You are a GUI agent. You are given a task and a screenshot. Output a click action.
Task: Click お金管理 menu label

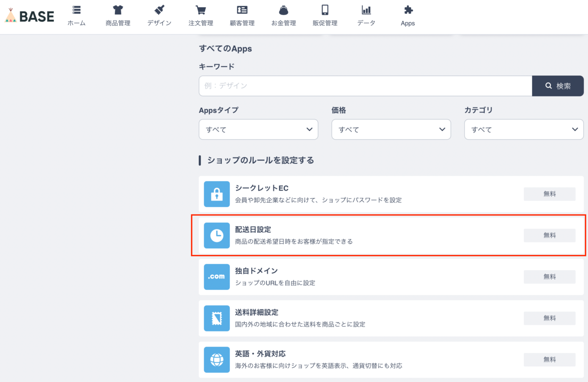pyautogui.click(x=283, y=23)
